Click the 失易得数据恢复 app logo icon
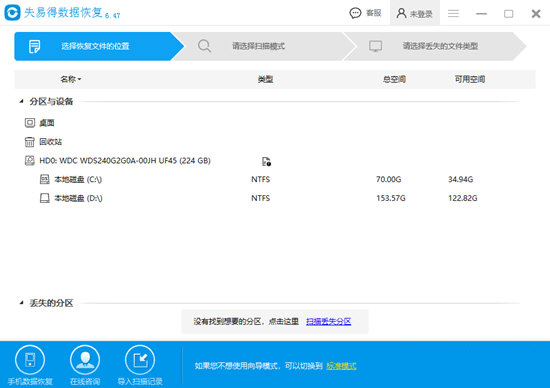The height and width of the screenshot is (388, 550). [x=12, y=12]
